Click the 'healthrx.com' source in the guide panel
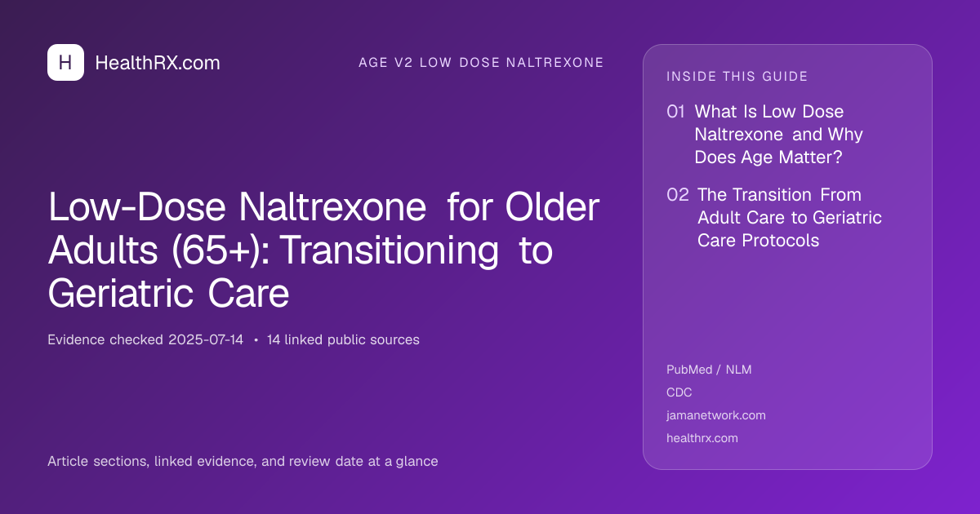The height and width of the screenshot is (514, 980). [702, 438]
